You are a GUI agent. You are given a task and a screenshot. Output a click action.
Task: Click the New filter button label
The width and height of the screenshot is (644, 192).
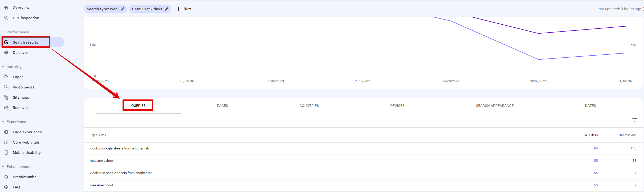[x=187, y=9]
